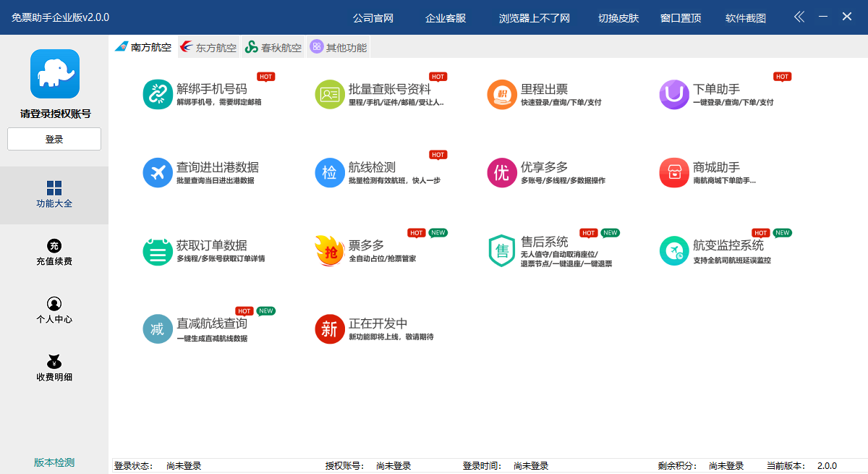Click the 航线检测 blue 检 icon

click(x=329, y=173)
